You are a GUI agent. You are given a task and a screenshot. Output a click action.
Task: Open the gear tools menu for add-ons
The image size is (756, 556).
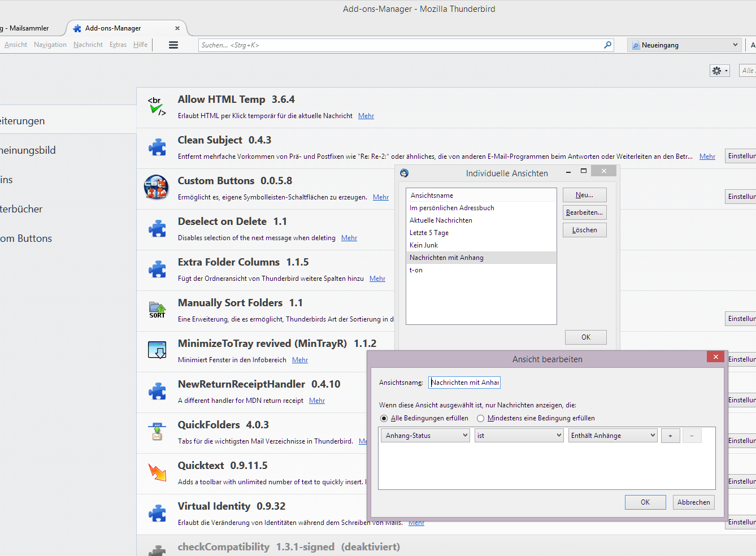[719, 71]
